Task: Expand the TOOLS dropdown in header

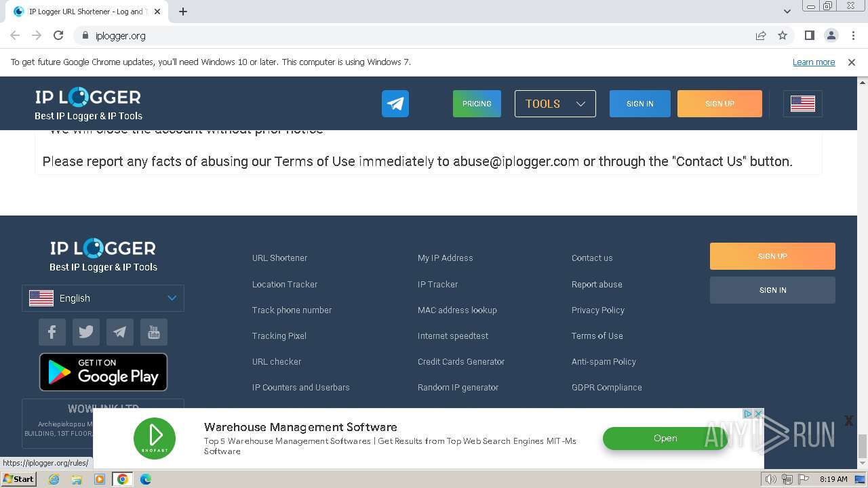Action: 555,104
